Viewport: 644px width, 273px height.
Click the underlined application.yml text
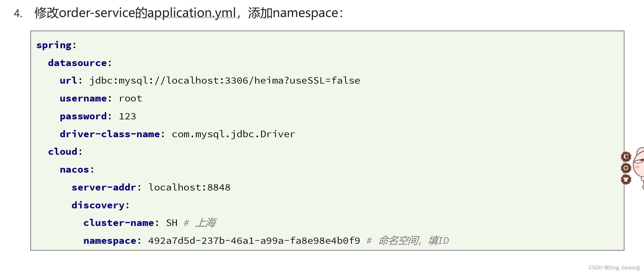tap(192, 13)
